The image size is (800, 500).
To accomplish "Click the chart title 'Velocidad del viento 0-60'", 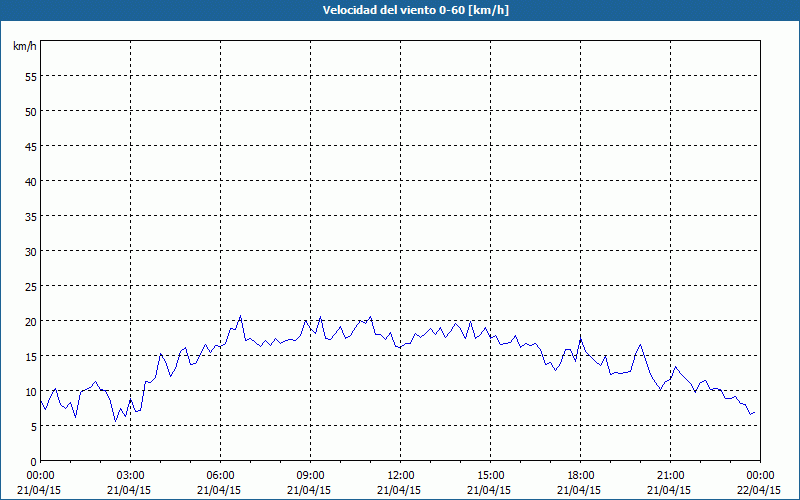I will [400, 10].
